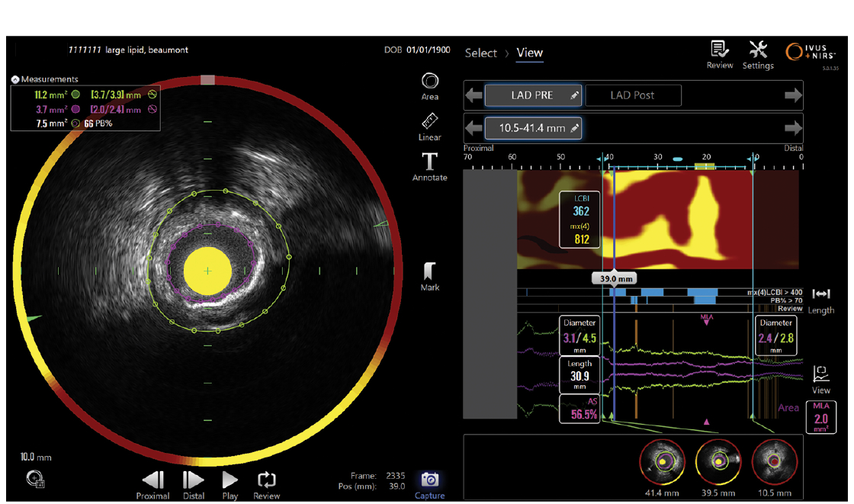Viewport: 854px width, 504px height.
Task: Open the Review icon at top
Action: [x=720, y=55]
